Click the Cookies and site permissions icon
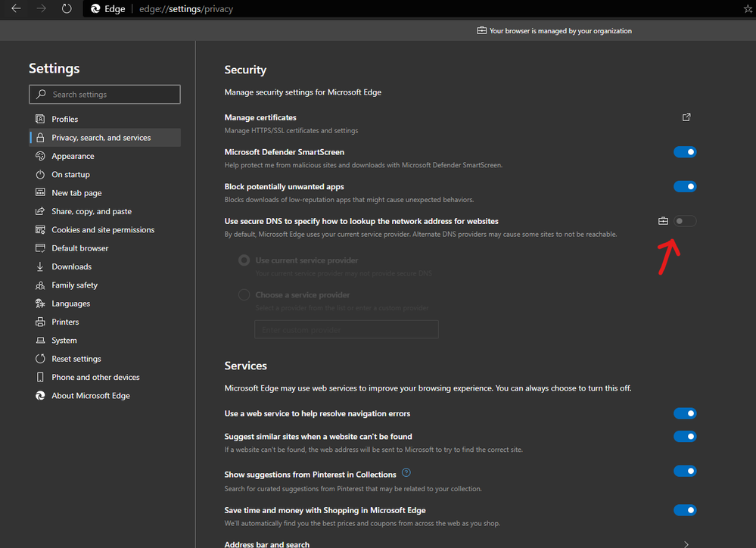This screenshot has height=548, width=756. (x=40, y=229)
